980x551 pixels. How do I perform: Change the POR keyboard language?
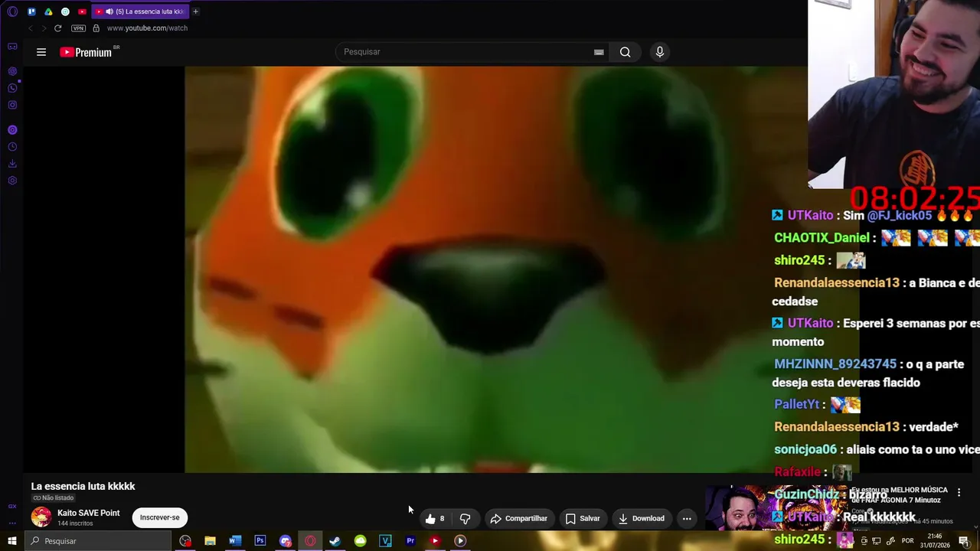click(x=907, y=541)
